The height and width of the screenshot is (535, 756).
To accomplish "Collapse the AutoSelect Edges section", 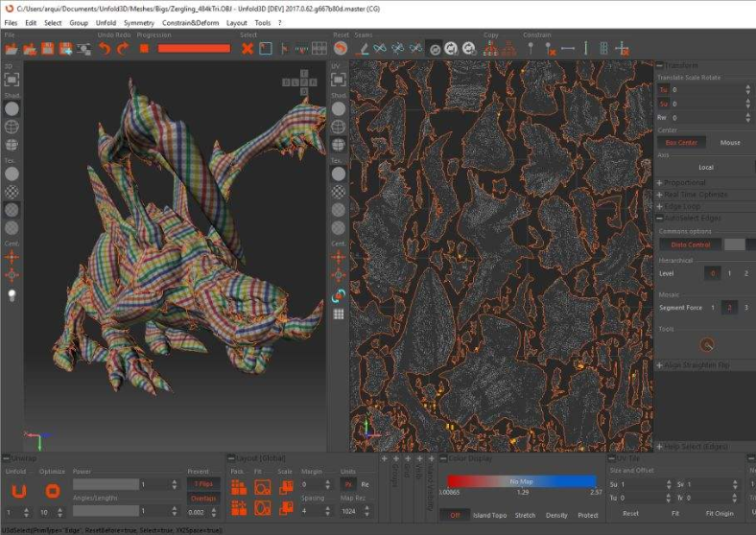I will pyautogui.click(x=659, y=219).
